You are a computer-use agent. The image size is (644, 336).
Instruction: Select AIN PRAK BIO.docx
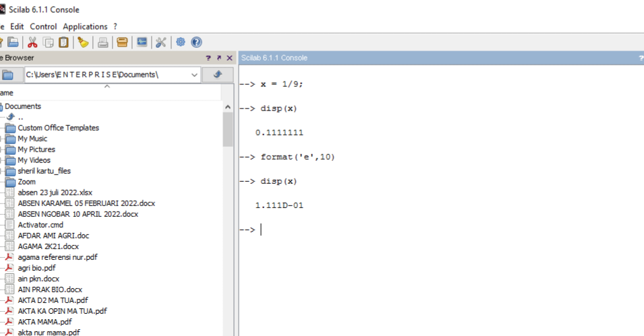[x=50, y=290]
